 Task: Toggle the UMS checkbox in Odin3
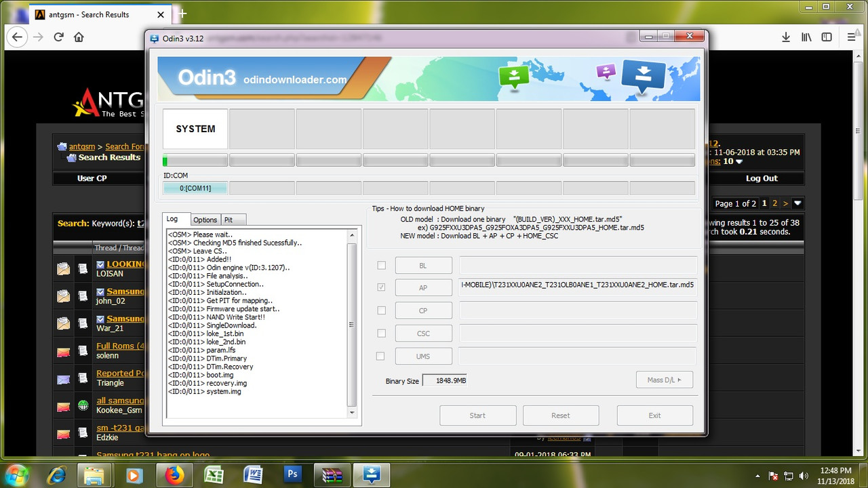point(380,356)
